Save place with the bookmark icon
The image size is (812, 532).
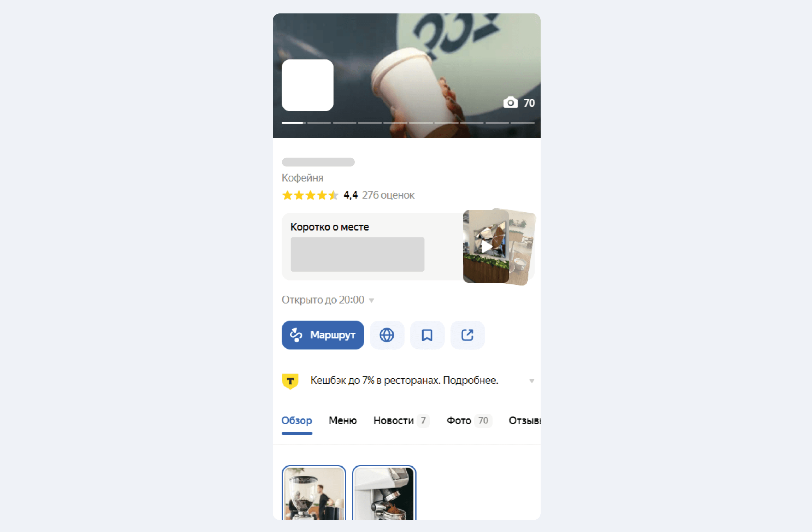427,335
